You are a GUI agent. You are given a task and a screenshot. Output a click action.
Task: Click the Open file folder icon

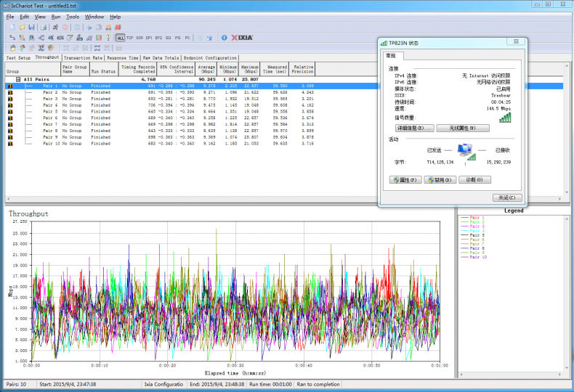(22, 27)
